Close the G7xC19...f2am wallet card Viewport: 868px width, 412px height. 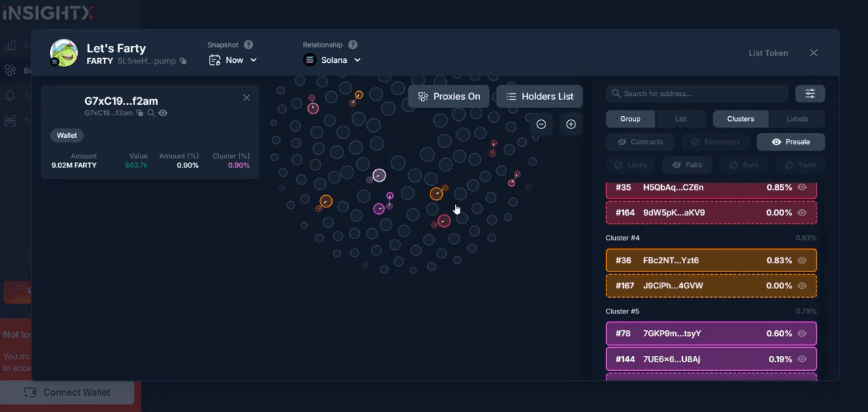pos(247,98)
